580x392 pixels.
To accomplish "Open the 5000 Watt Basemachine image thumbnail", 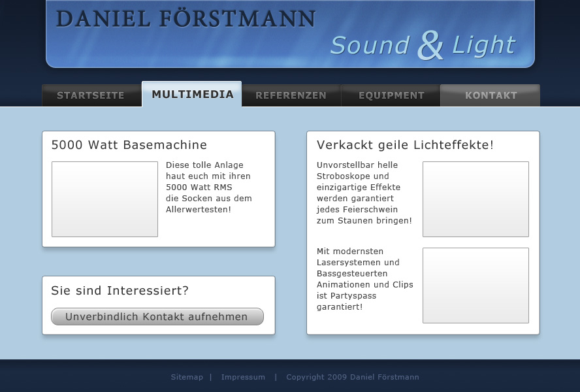I will click(105, 199).
